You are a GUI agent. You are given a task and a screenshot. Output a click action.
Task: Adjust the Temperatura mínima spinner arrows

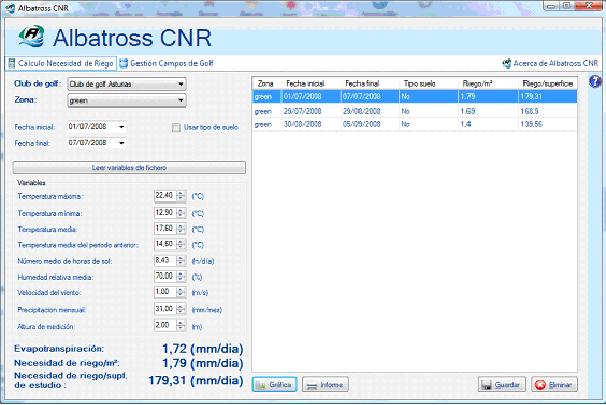coord(181,213)
